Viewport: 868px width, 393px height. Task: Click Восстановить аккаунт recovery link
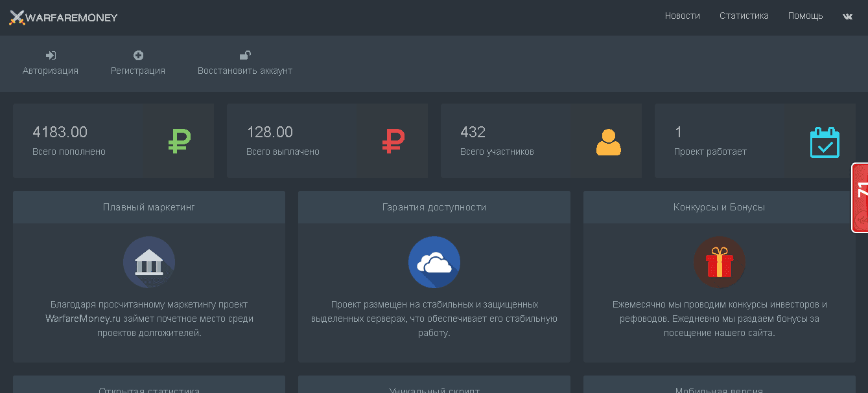(245, 63)
